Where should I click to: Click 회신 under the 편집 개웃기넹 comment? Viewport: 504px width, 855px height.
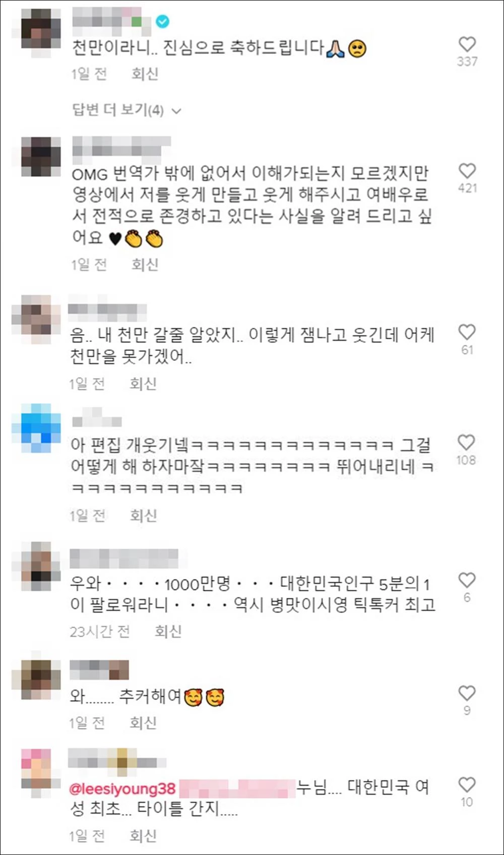144,515
